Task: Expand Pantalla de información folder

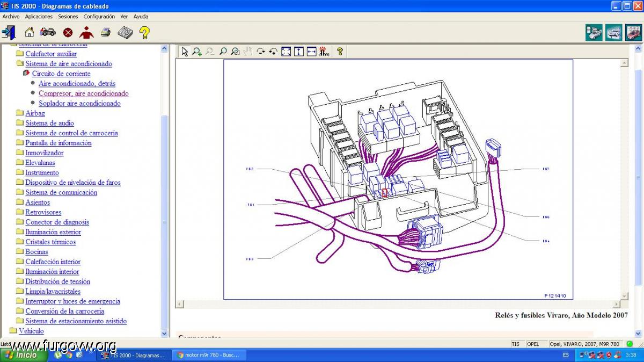Action: [x=58, y=143]
